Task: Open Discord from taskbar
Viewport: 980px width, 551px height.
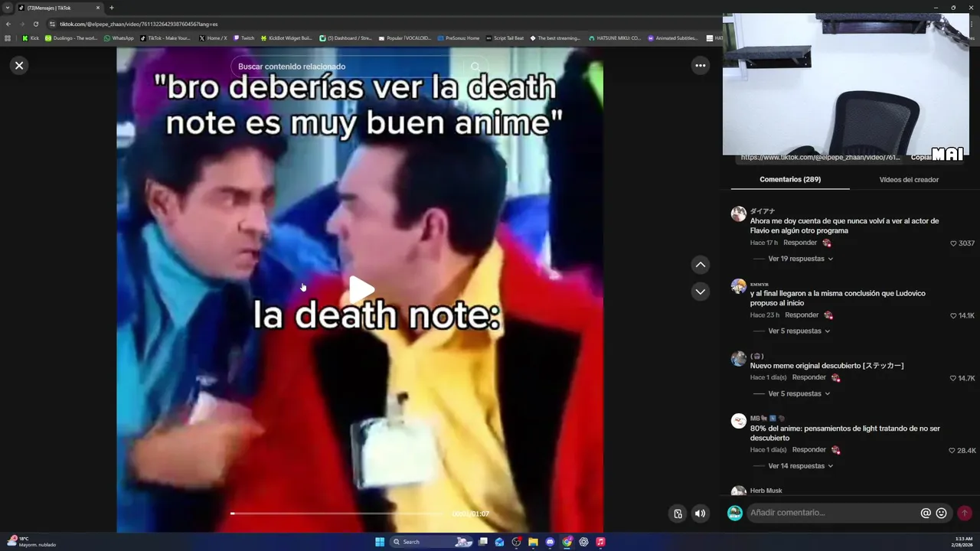Action: coord(550,542)
